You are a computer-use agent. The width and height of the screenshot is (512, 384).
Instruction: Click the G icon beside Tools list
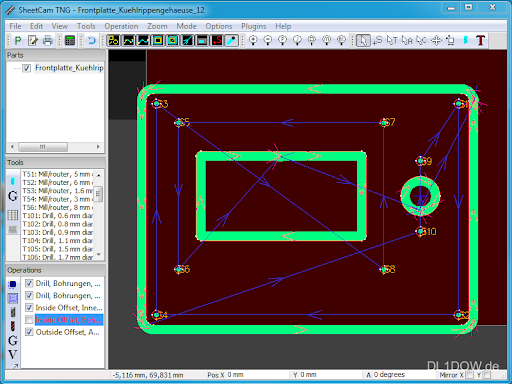(x=13, y=196)
